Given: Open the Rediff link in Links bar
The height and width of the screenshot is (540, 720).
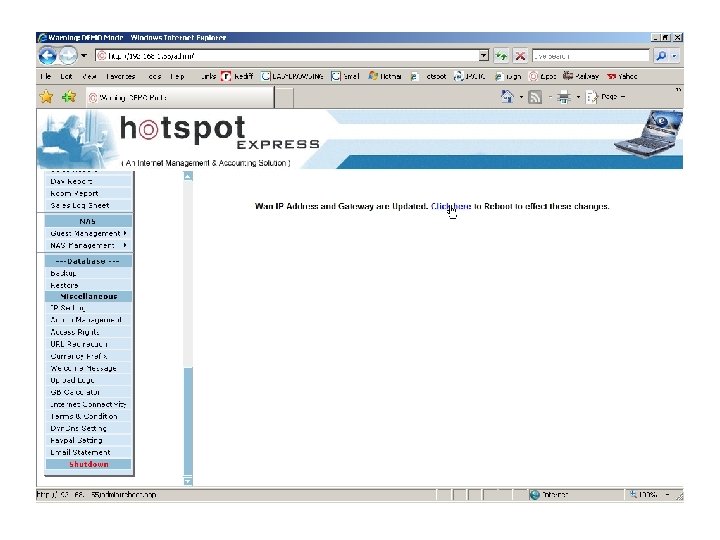Looking at the screenshot, I should (x=237, y=76).
